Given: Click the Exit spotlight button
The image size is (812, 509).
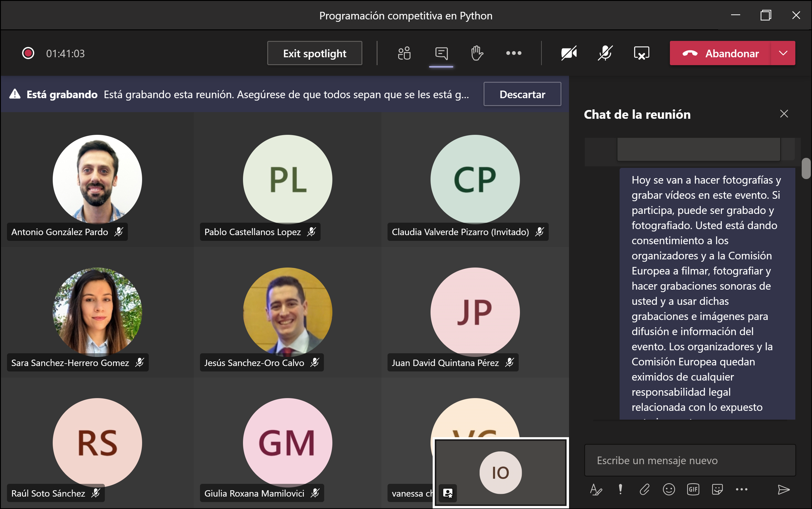Looking at the screenshot, I should tap(314, 53).
